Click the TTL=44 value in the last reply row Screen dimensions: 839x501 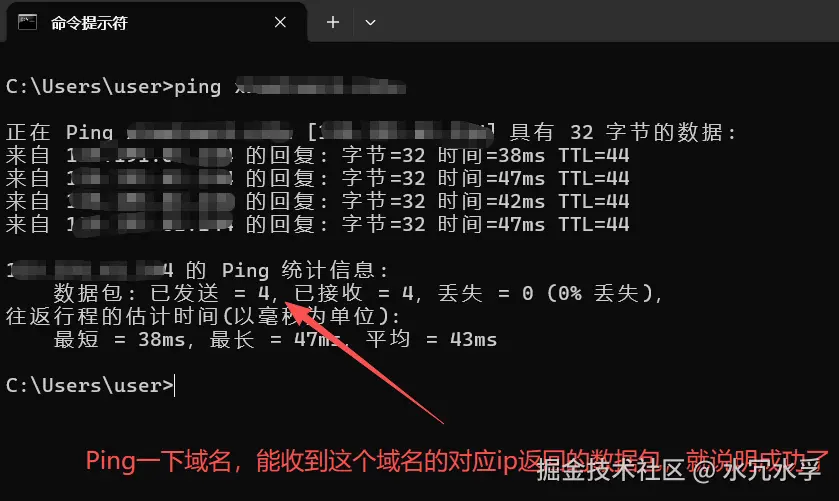click(x=594, y=225)
